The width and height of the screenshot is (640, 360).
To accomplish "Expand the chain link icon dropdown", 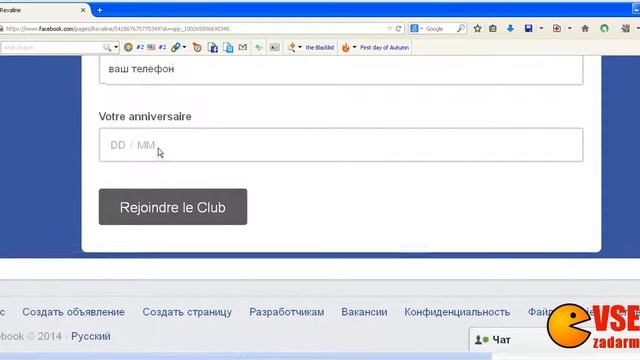I will coord(184,47).
